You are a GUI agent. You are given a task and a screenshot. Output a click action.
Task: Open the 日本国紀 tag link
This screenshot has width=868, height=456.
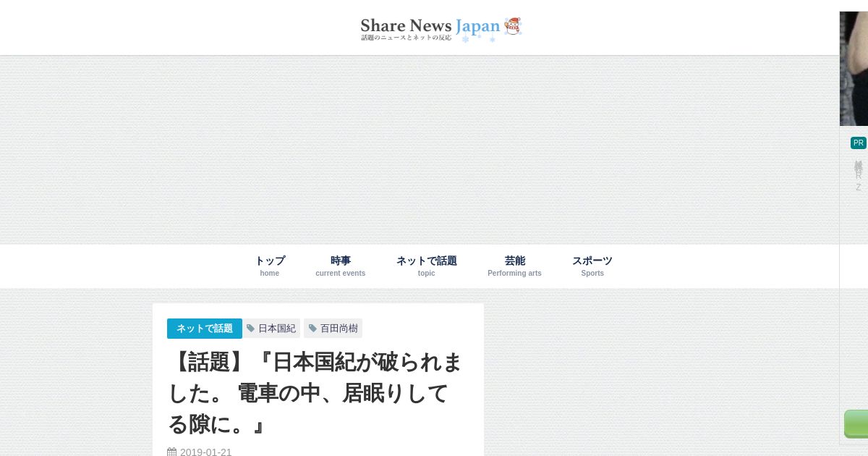(x=271, y=329)
